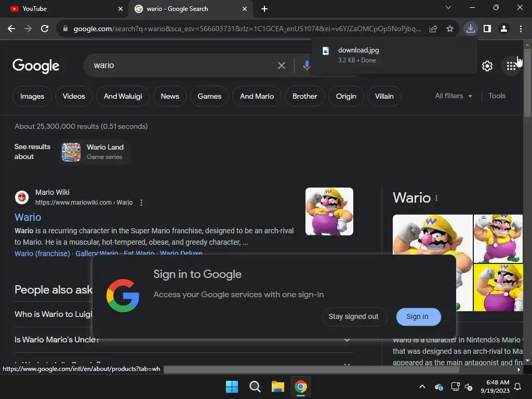Viewport: 532px width, 399px height.
Task: Select the News filter chip
Action: [x=170, y=96]
